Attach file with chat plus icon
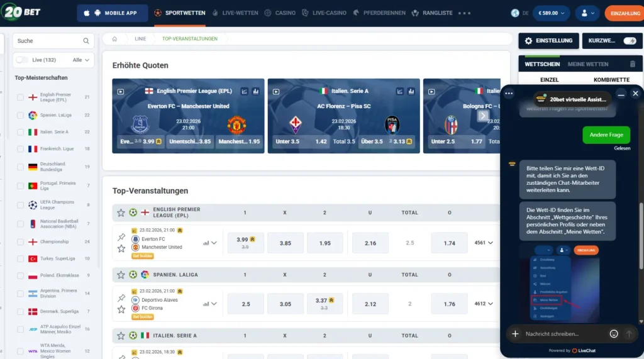Image resolution: width=644 pixels, height=359 pixels. pyautogui.click(x=515, y=334)
